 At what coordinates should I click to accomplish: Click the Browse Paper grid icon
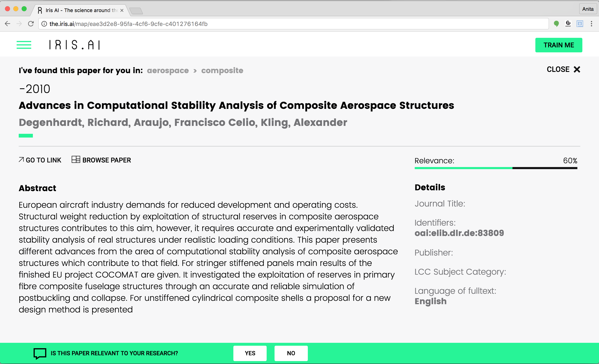pos(76,160)
